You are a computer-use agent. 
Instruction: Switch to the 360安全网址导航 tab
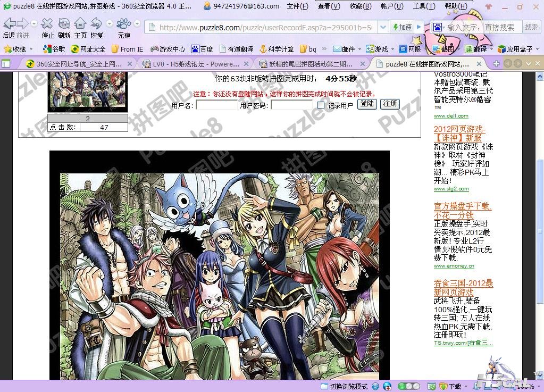(79, 64)
